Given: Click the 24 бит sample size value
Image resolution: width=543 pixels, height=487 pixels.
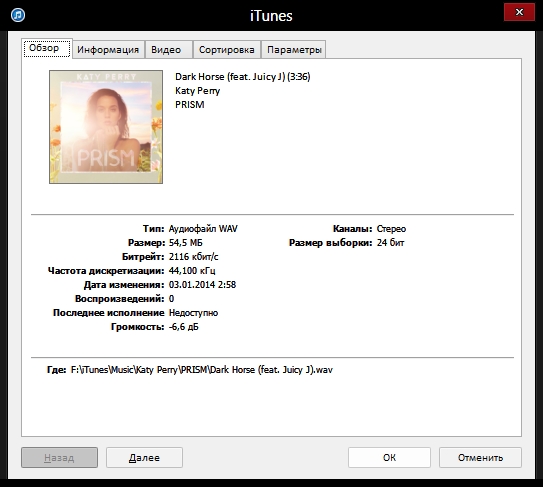Looking at the screenshot, I should (390, 243).
